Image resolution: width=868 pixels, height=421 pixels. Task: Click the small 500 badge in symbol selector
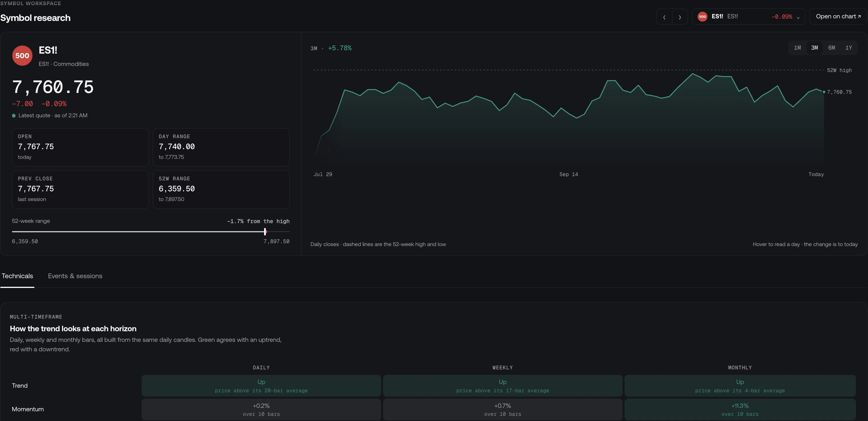(702, 17)
